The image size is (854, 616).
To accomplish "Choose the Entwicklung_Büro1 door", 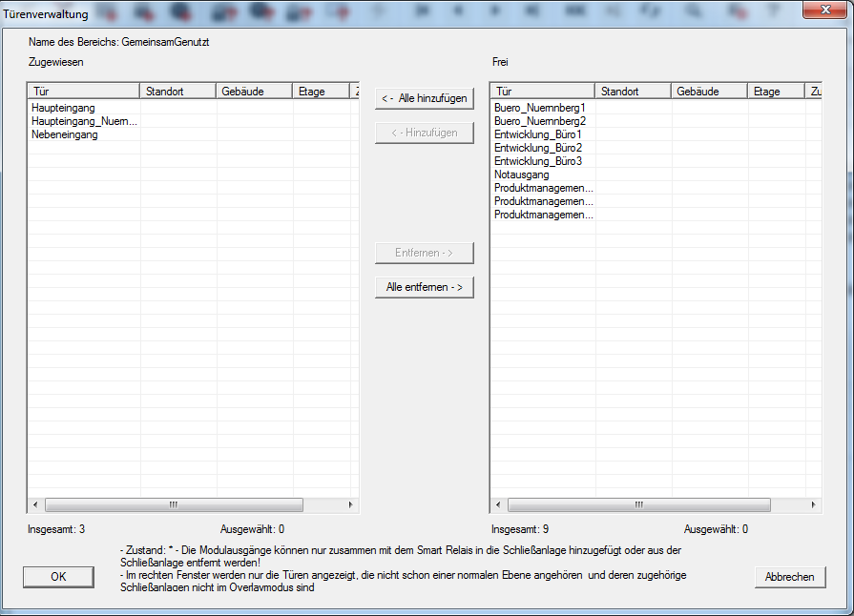I will pos(538,134).
